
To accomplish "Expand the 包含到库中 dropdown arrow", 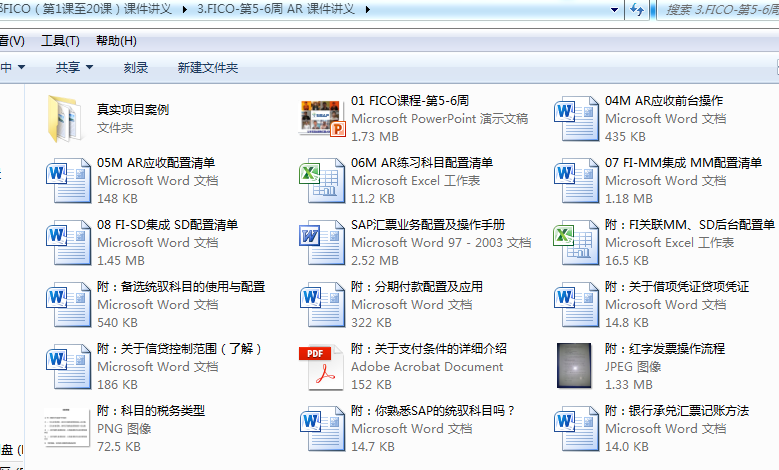I will [x=21, y=67].
